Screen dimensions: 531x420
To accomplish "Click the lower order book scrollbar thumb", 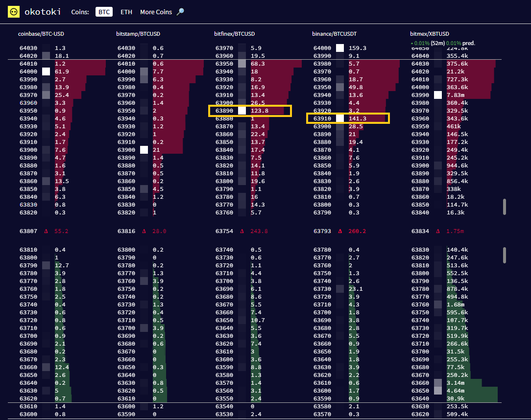I will coord(504,255).
